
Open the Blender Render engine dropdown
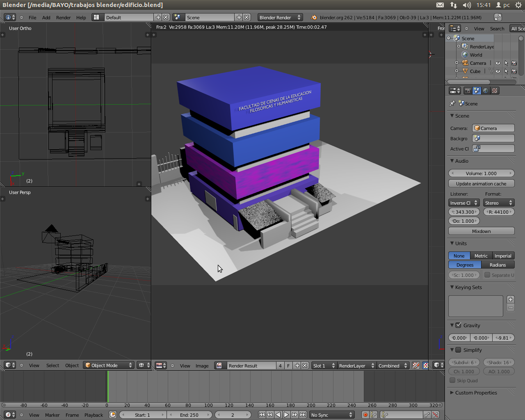point(280,17)
